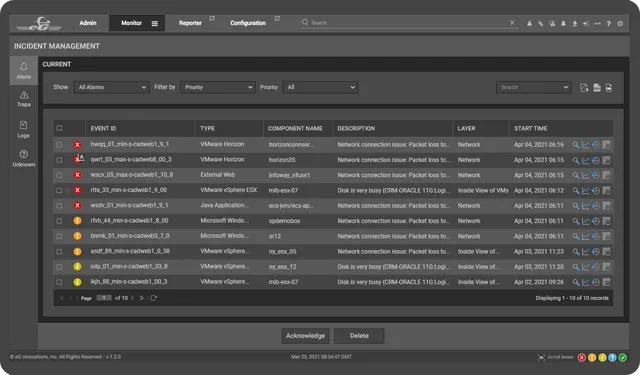Click the Delete button
640x375 pixels.
point(359,336)
